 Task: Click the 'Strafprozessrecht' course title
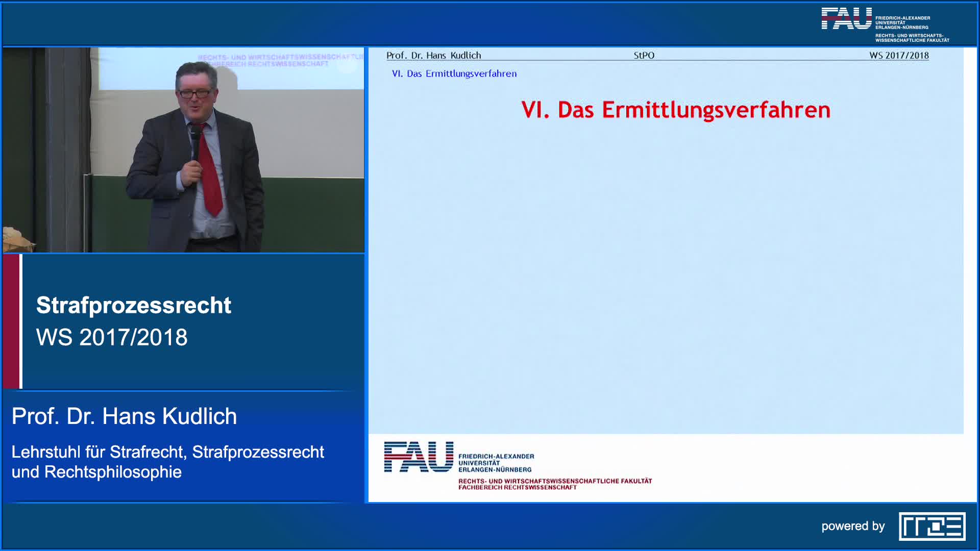tap(134, 306)
